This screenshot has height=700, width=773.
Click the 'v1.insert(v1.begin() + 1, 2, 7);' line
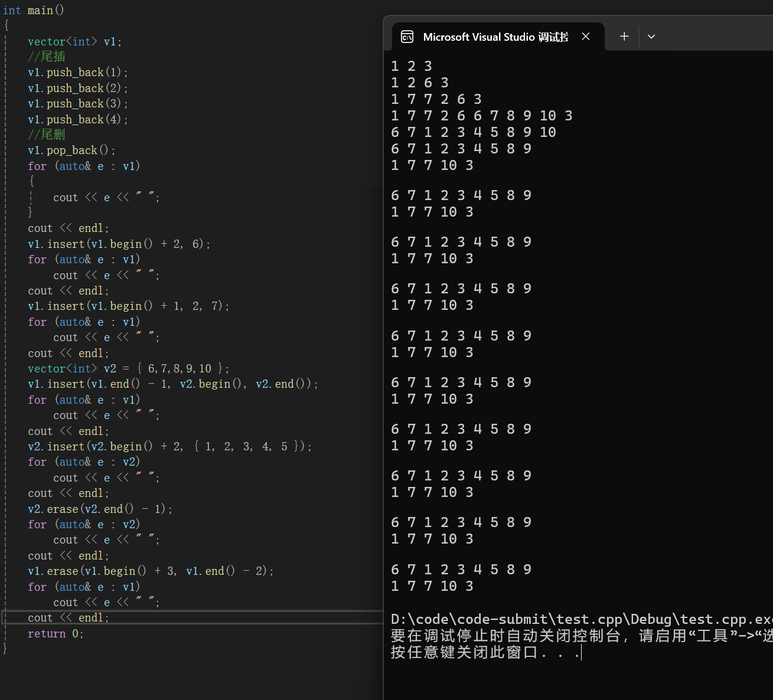[x=128, y=306]
